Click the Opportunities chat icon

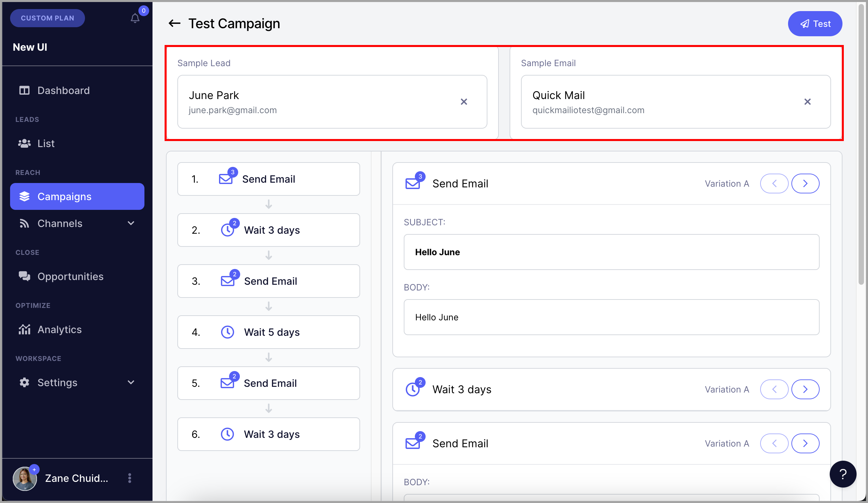coord(24,276)
